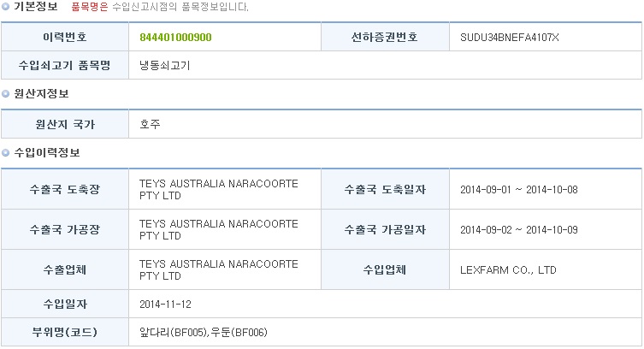
Task: Click the 수출국 가공장 row label
Action: click(65, 229)
